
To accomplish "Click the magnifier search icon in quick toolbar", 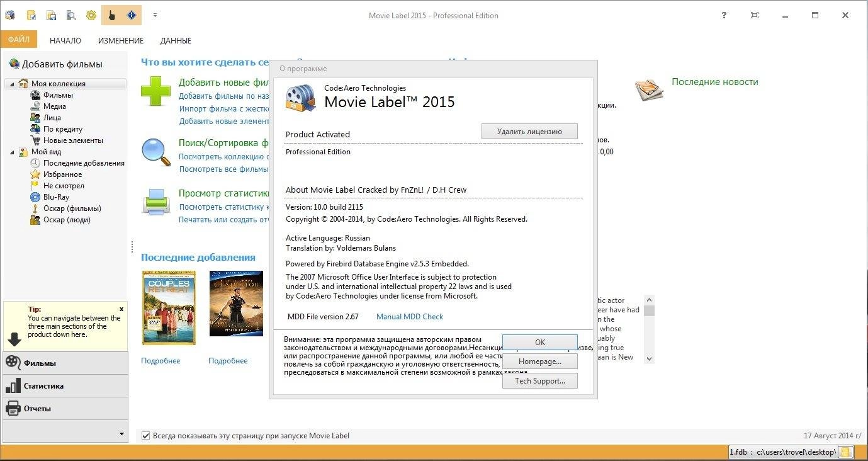I will click(71, 15).
